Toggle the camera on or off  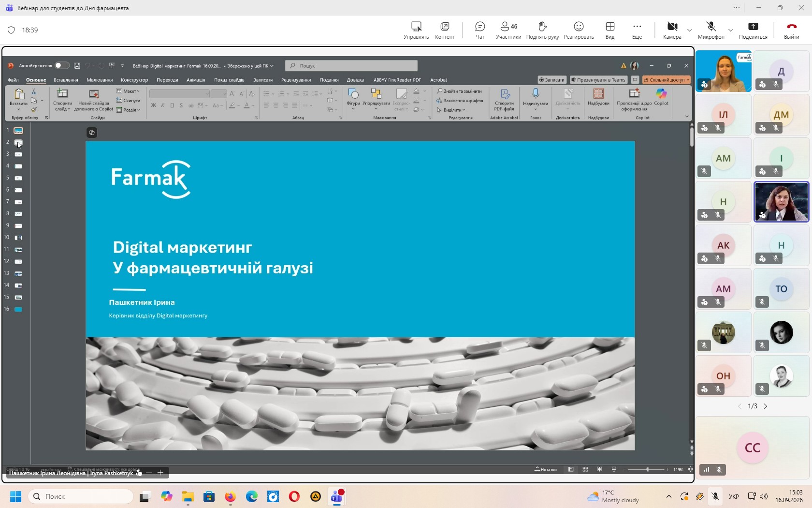[672, 30]
